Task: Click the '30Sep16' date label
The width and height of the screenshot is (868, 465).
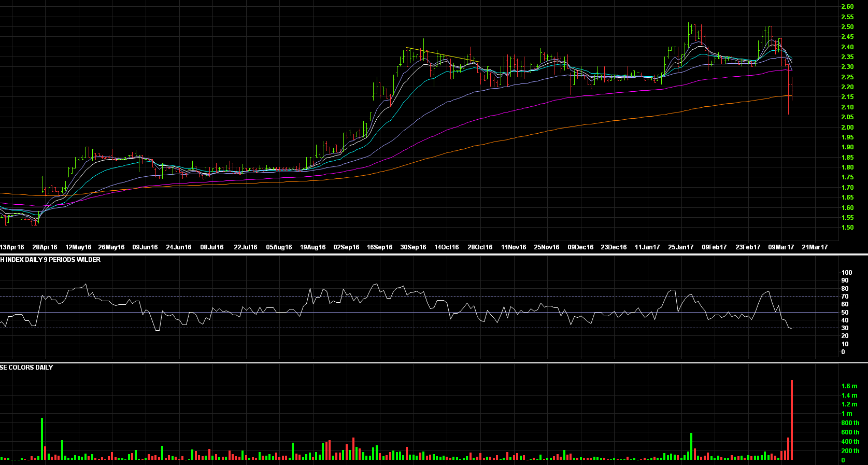Action: (x=413, y=247)
